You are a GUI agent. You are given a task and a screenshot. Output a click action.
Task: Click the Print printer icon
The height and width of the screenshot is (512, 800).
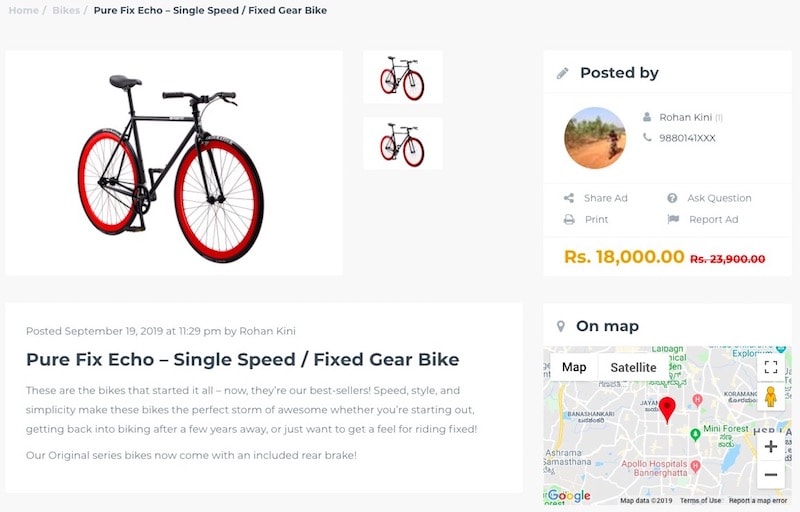click(569, 220)
